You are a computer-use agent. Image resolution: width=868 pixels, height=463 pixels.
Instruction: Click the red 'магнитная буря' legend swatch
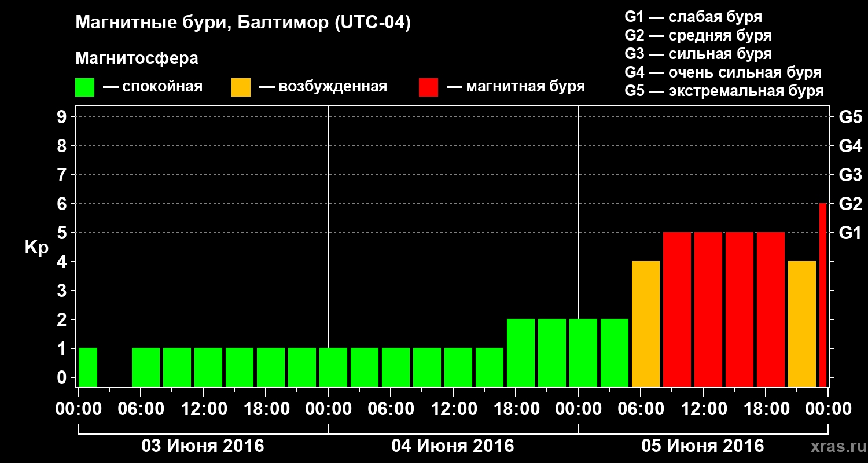tap(429, 87)
